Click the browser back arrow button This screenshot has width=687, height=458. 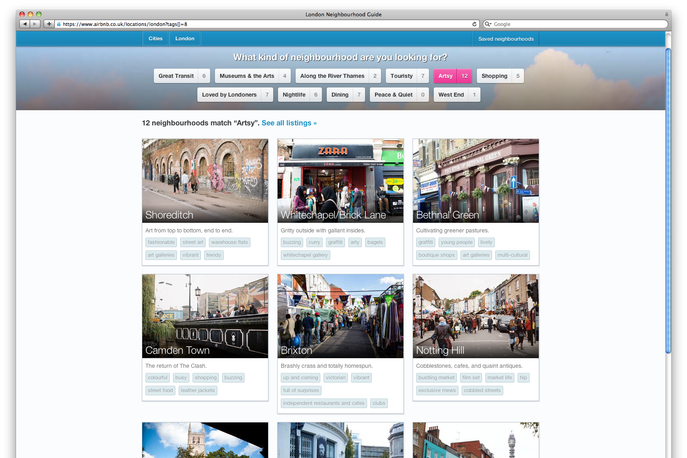[x=24, y=23]
